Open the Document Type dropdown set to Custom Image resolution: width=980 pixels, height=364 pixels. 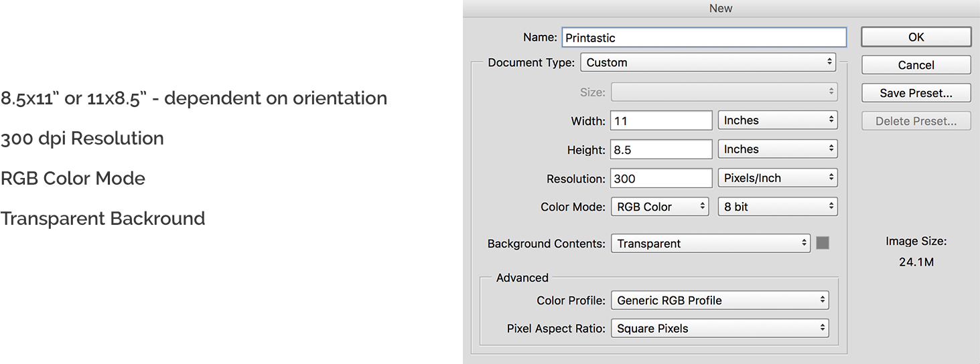click(709, 62)
